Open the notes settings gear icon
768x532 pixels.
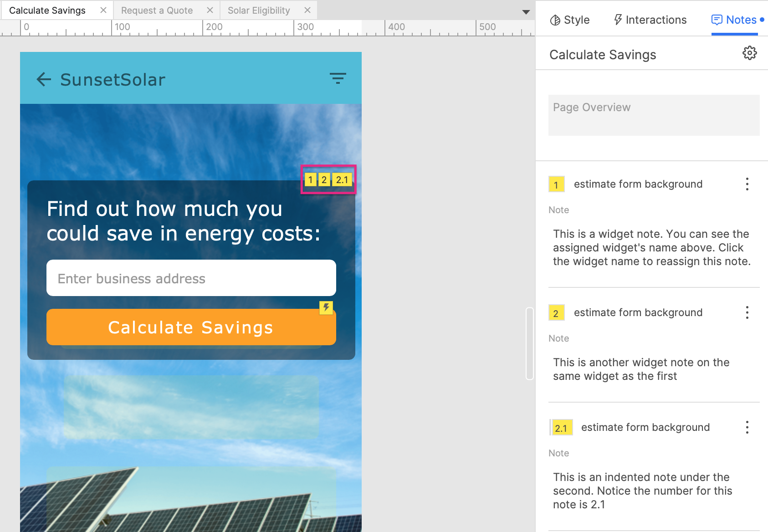(749, 53)
